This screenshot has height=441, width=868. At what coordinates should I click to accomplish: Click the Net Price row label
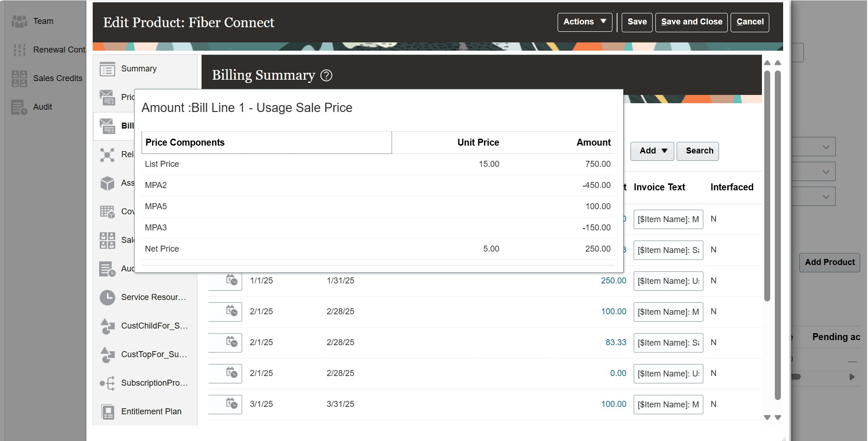(162, 249)
